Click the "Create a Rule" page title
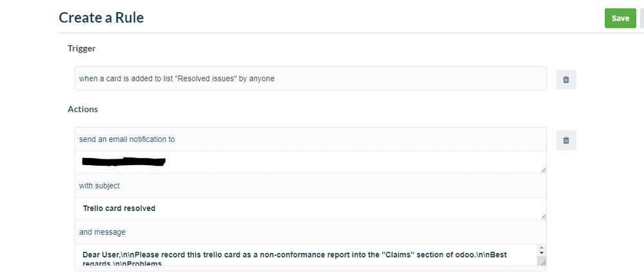644x280 pixels. [101, 17]
